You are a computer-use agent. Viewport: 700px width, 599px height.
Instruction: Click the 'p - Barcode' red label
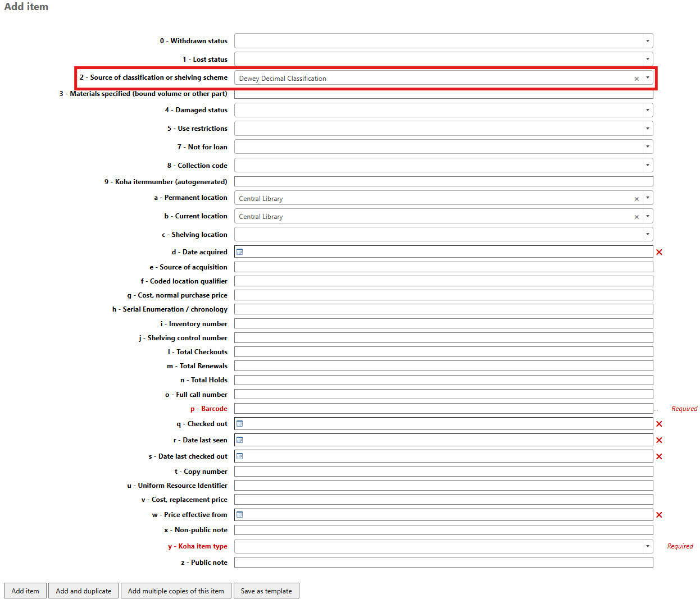coord(209,409)
